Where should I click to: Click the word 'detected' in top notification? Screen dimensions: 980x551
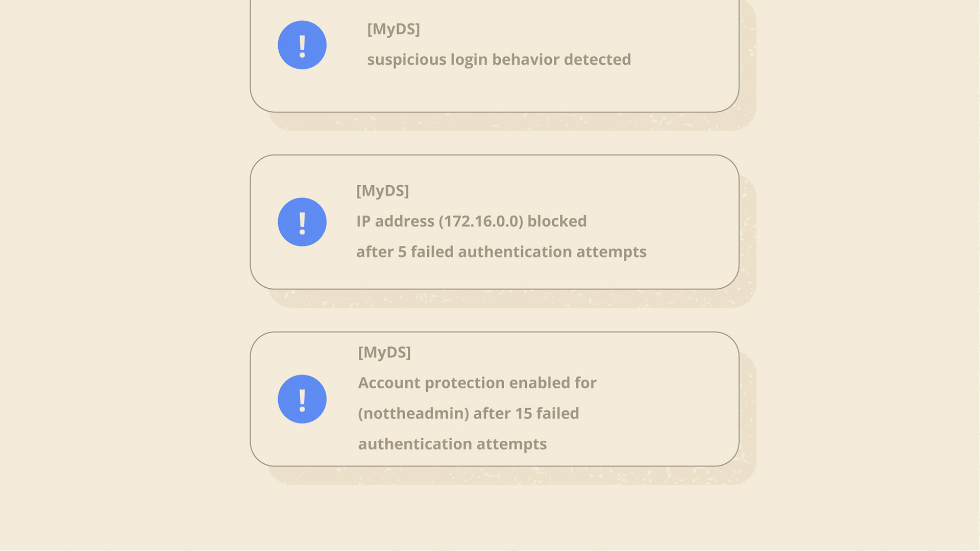coord(598,60)
